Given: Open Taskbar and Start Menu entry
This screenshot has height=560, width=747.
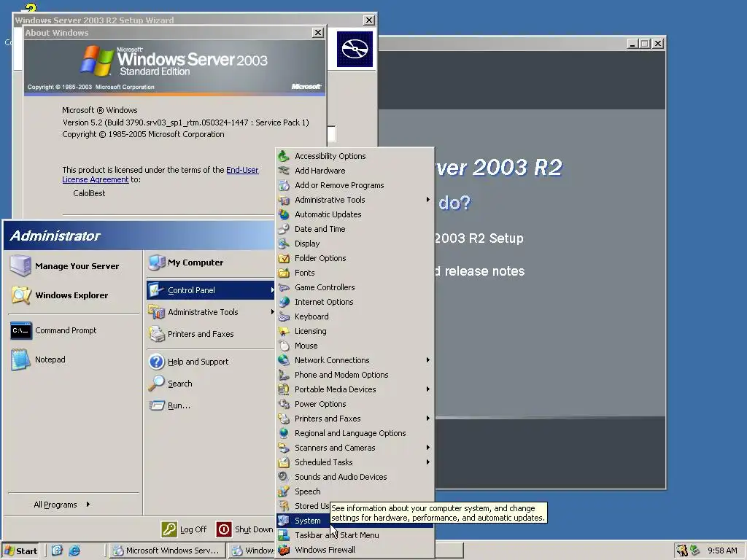Looking at the screenshot, I should (x=355, y=535).
